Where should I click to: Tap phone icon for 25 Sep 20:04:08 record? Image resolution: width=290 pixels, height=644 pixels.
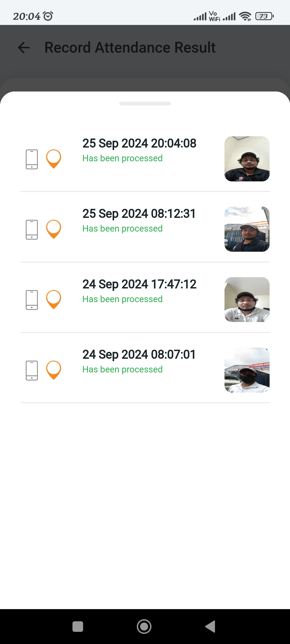pos(32,159)
